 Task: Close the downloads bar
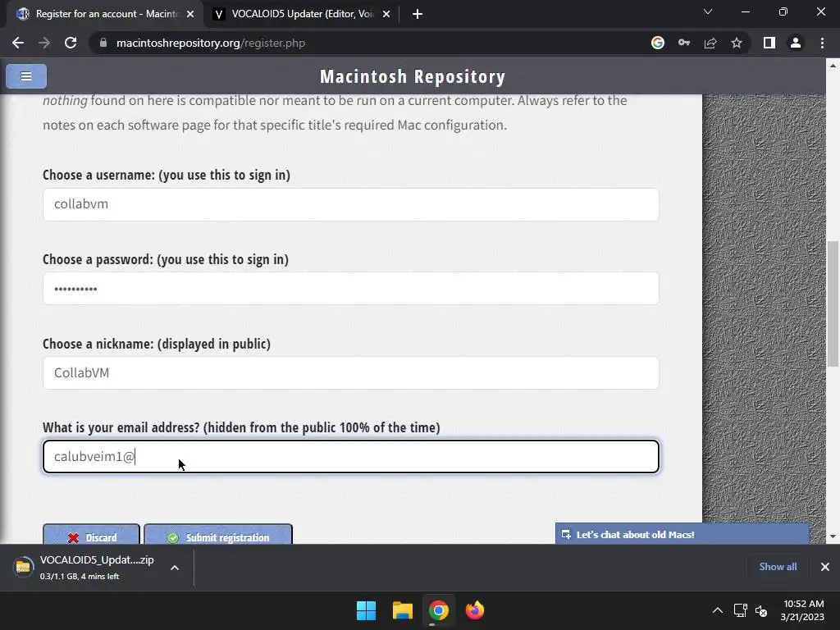tap(825, 567)
